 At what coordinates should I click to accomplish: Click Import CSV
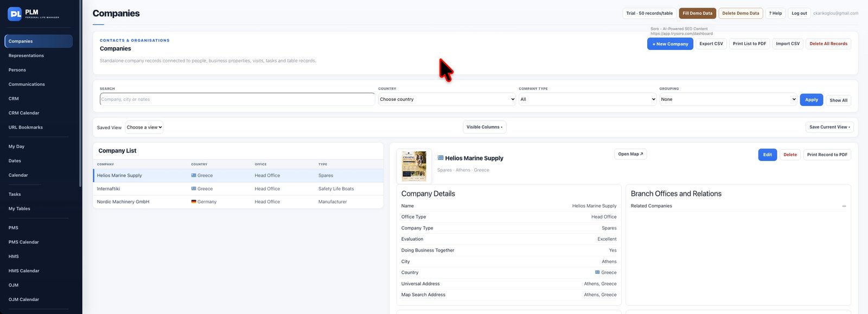pos(788,43)
